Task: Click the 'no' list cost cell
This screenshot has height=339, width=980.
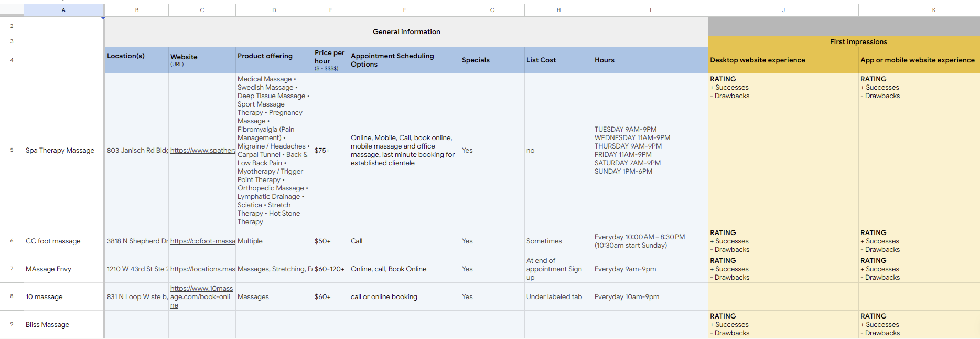Action: point(558,150)
